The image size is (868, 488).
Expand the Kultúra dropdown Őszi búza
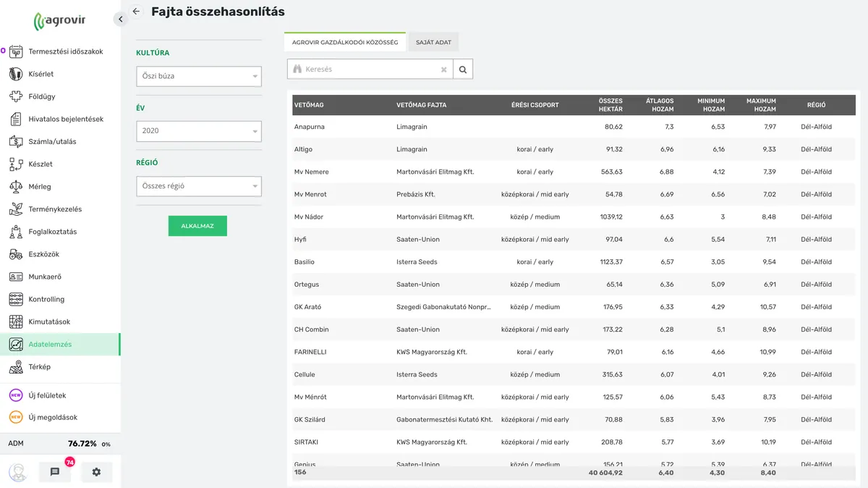point(199,76)
